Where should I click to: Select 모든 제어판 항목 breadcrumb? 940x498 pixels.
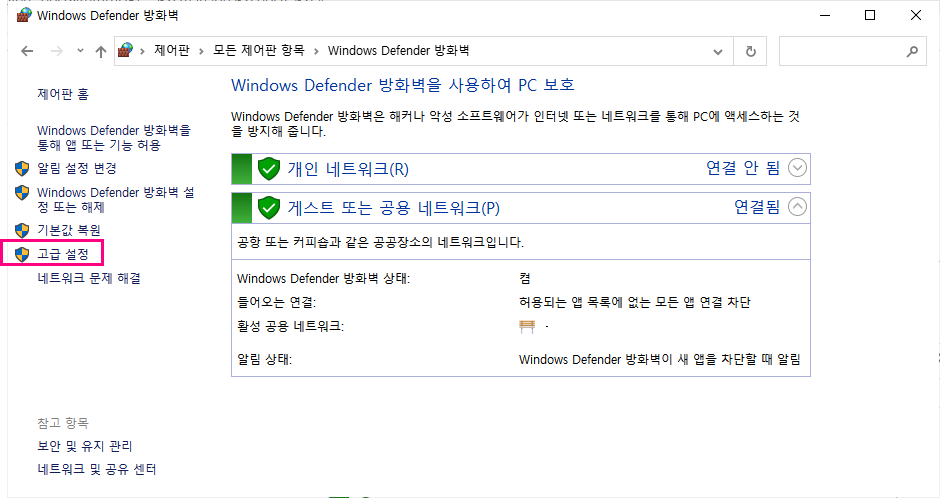click(x=259, y=50)
